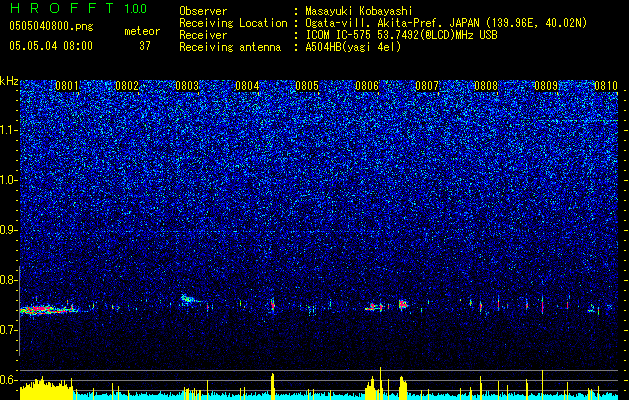Click the 'Receiving antenna' label

coord(230,47)
